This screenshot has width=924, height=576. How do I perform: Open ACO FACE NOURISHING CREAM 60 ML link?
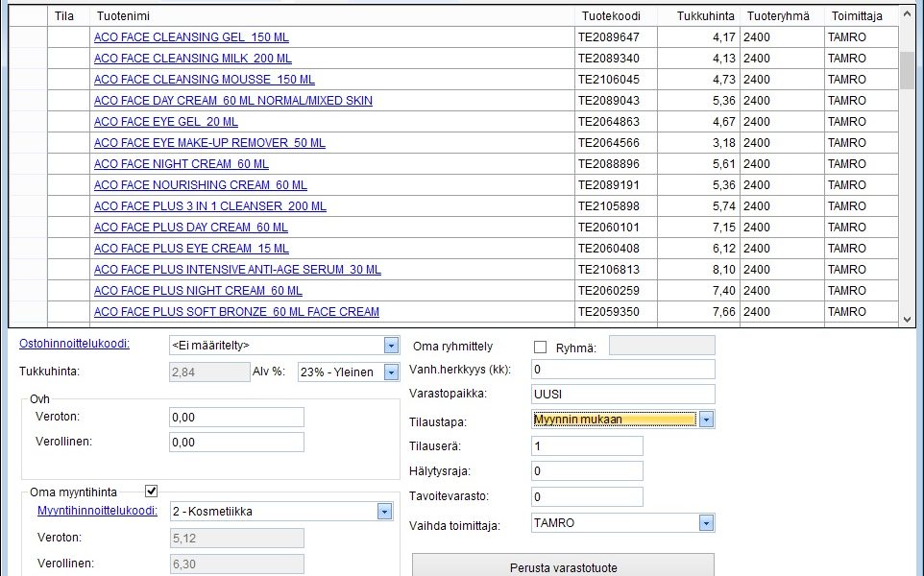pos(201,185)
